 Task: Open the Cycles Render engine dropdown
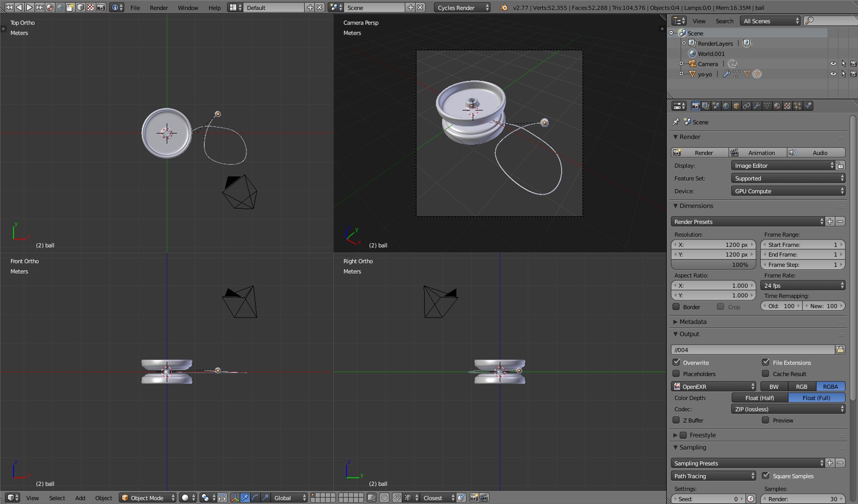click(x=462, y=7)
